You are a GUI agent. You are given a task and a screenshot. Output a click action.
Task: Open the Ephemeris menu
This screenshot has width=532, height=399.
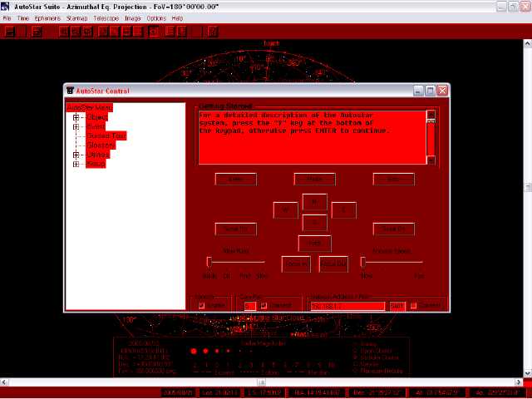[47, 18]
